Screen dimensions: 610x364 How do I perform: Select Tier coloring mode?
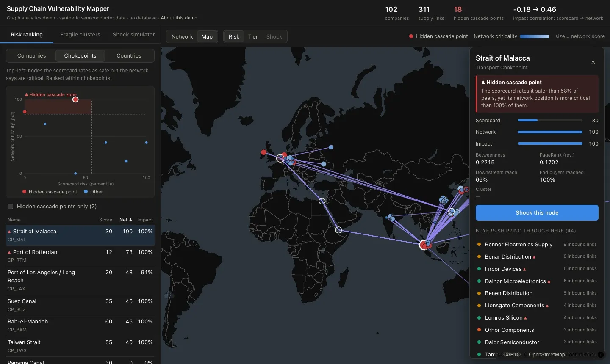(x=253, y=37)
